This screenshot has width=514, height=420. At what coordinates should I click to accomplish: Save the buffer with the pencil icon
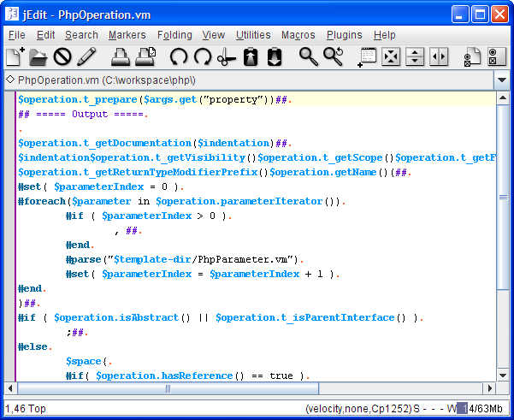(86, 56)
